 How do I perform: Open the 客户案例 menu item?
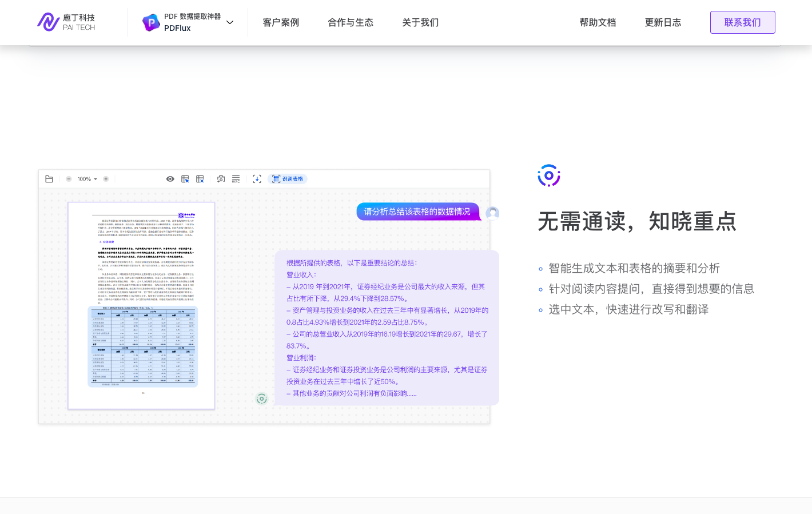281,22
